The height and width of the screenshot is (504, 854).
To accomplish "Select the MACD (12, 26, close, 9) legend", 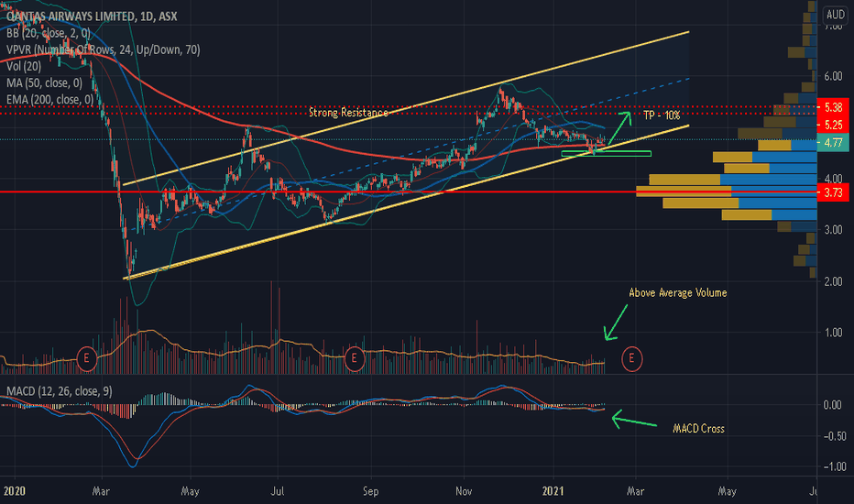I will pyautogui.click(x=59, y=391).
